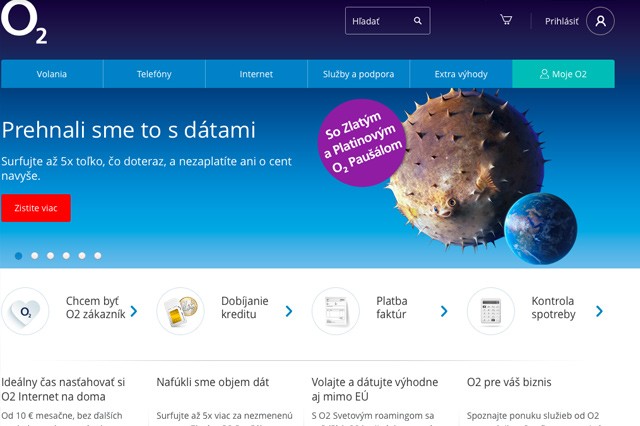Expand arrow next to Chcem byť O2 zákazník
Viewport: 640px width, 426px height.
tap(134, 311)
